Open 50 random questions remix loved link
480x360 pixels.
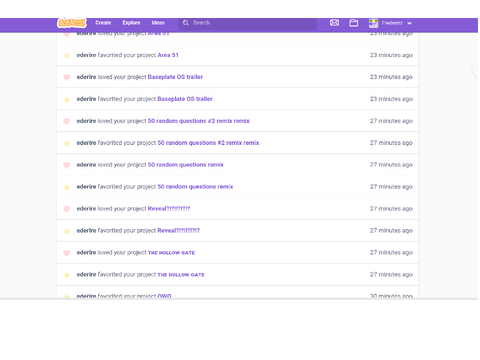tap(186, 165)
